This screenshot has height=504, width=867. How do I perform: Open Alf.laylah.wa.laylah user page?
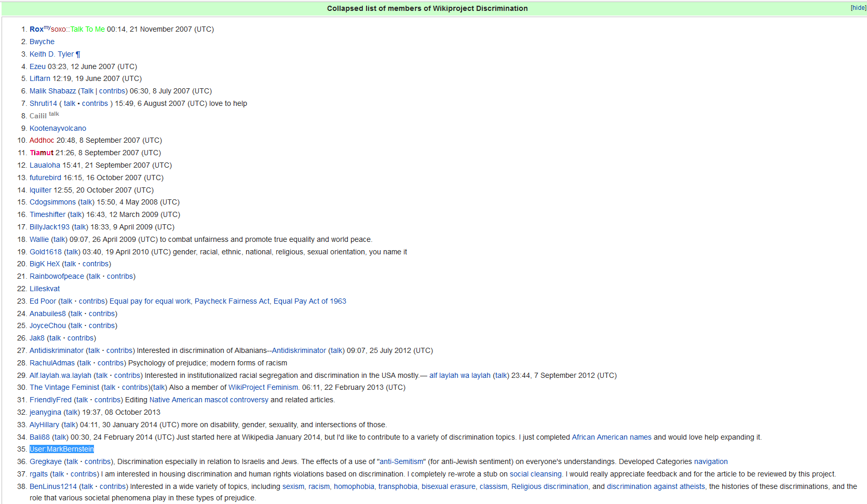tap(60, 375)
